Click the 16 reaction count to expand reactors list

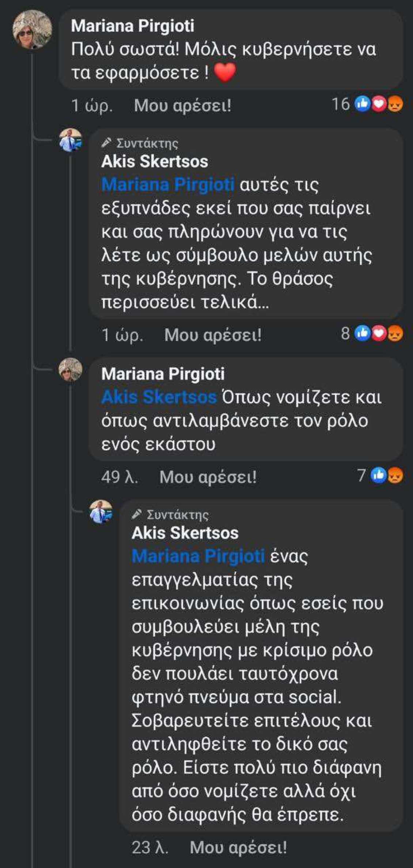(342, 105)
